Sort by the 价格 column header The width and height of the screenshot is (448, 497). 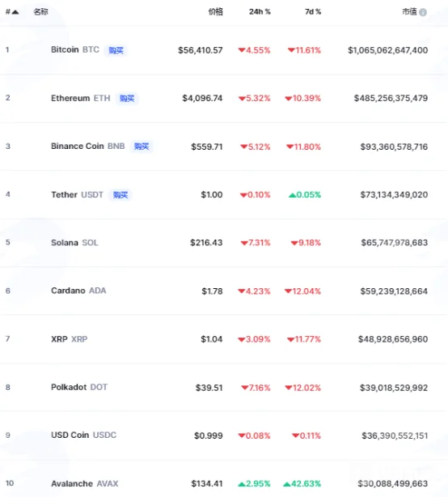(x=215, y=11)
